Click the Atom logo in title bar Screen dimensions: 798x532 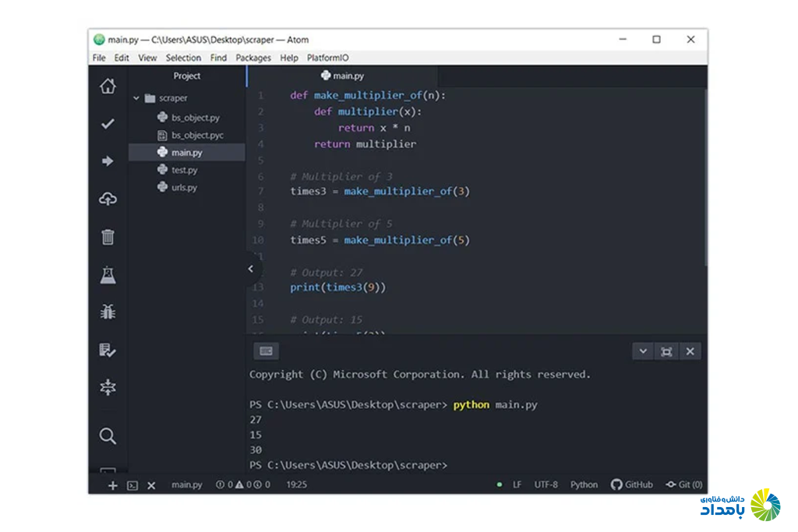tap(99, 39)
